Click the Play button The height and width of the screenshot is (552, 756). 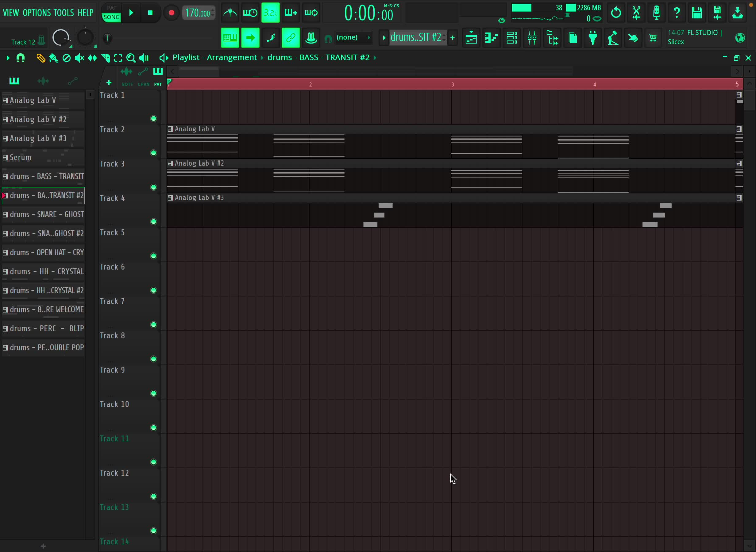(x=131, y=13)
